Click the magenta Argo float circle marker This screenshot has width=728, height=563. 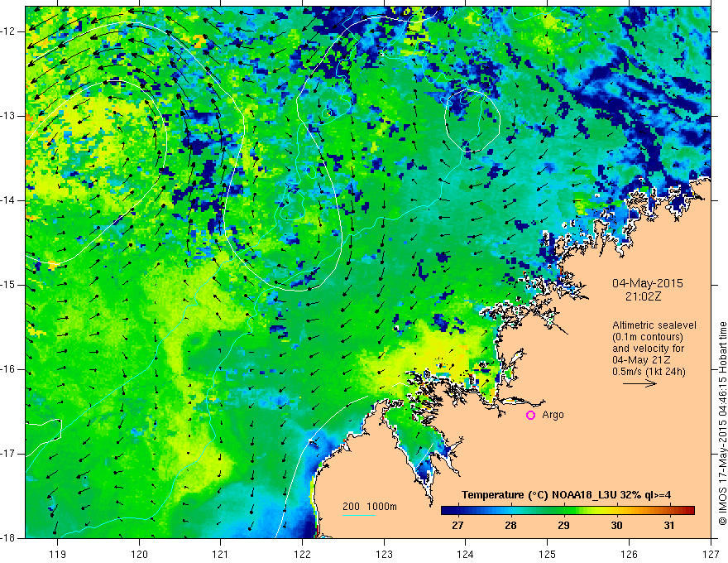pos(530,415)
